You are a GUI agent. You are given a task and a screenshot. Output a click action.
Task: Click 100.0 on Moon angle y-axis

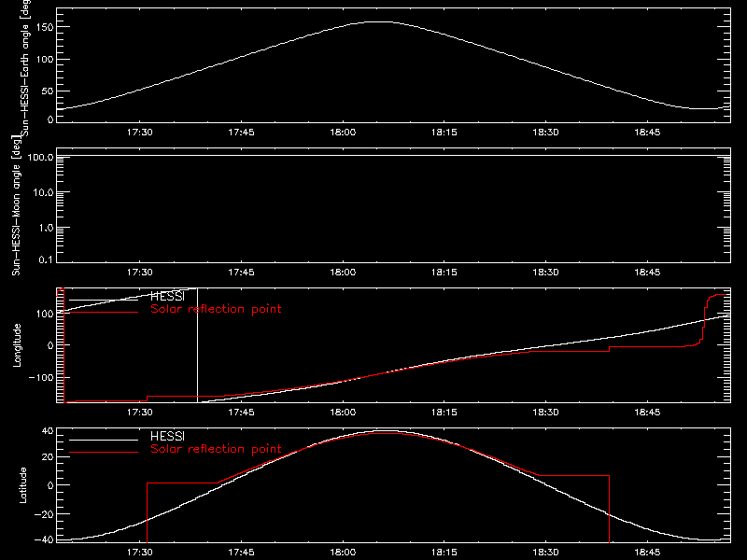[40, 157]
